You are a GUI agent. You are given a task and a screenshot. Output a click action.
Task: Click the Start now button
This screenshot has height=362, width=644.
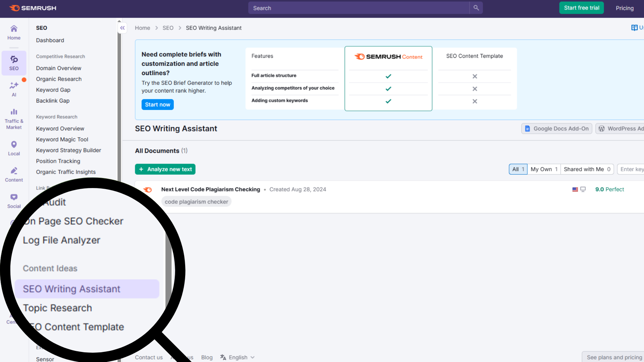pyautogui.click(x=157, y=105)
